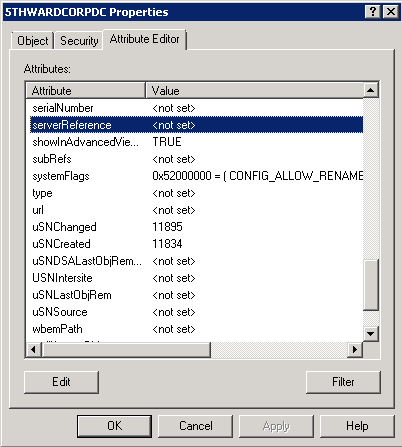Select the systemFlags attribute row
The width and height of the screenshot is (402, 447).
196,176
